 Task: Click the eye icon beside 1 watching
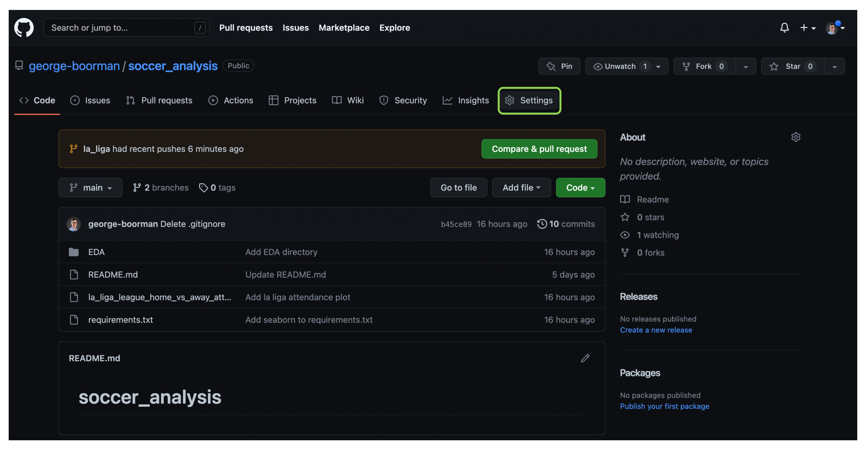coord(625,235)
